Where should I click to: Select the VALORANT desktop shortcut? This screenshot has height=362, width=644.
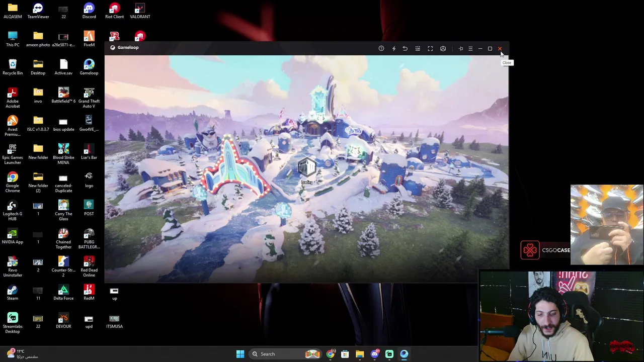click(140, 11)
